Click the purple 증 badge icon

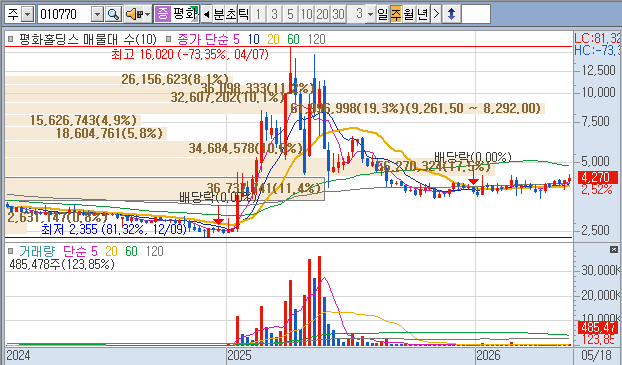click(162, 14)
